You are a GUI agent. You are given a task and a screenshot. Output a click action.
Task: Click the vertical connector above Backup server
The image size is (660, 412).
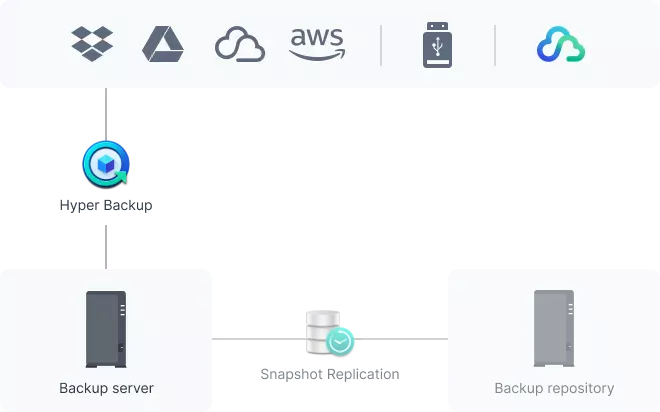click(107, 245)
